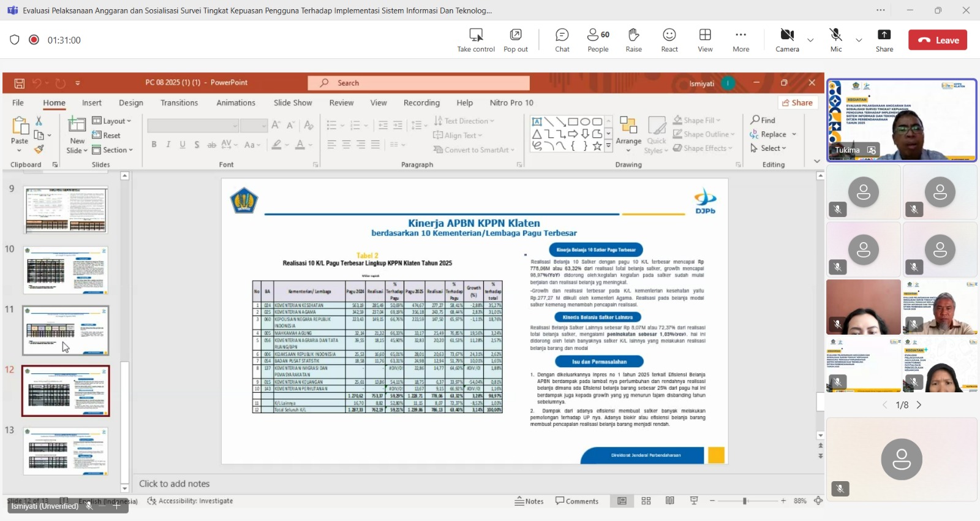Open the More actions menu
980x521 pixels.
tap(741, 40)
